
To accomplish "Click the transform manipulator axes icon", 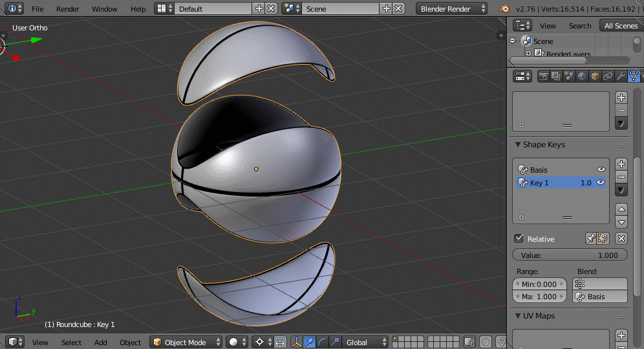I will coord(296,342).
